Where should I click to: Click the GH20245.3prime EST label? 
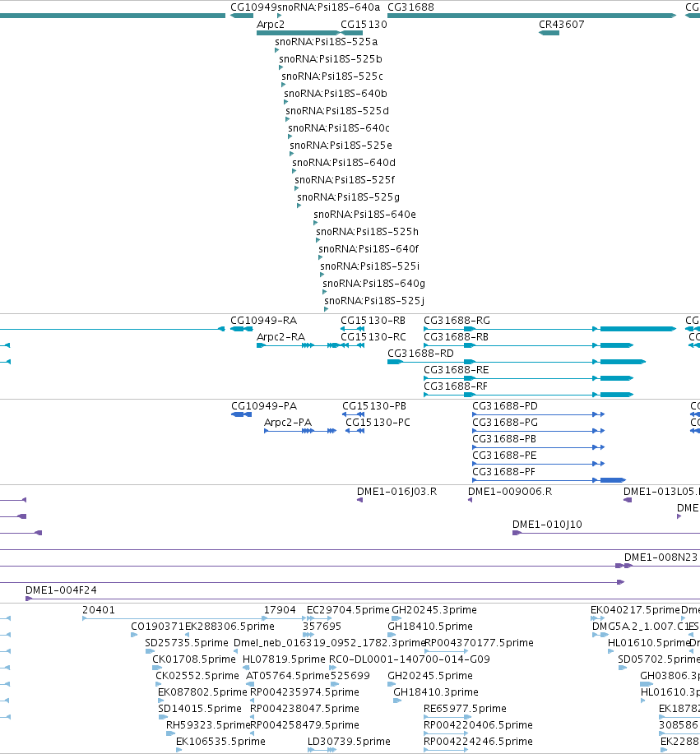(x=434, y=610)
